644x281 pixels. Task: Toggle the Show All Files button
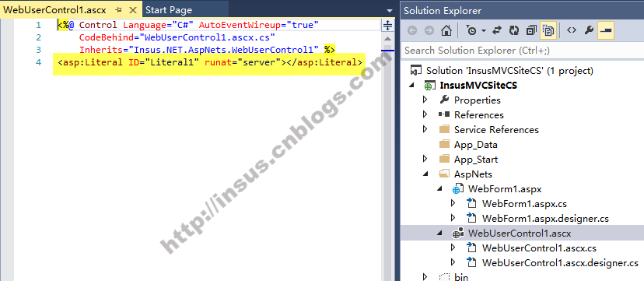(x=548, y=31)
